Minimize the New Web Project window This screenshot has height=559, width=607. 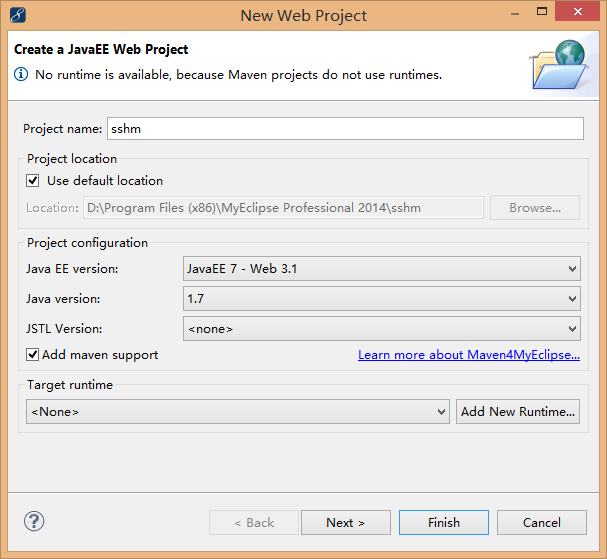click(515, 13)
